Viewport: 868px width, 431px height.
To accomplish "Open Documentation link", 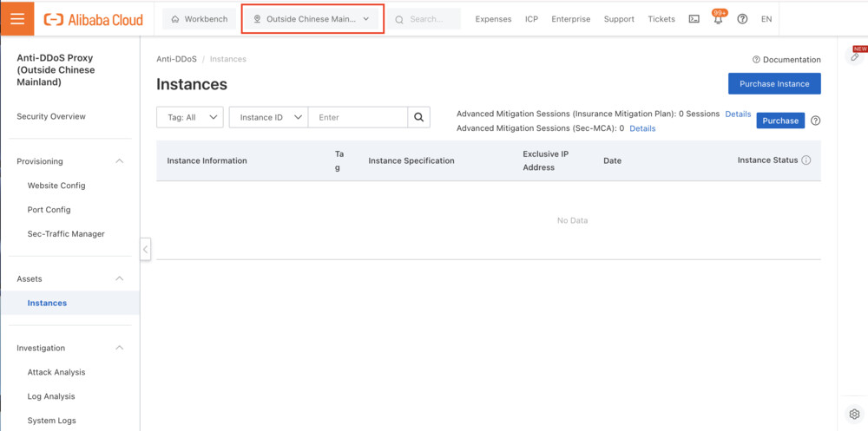I will tap(786, 59).
